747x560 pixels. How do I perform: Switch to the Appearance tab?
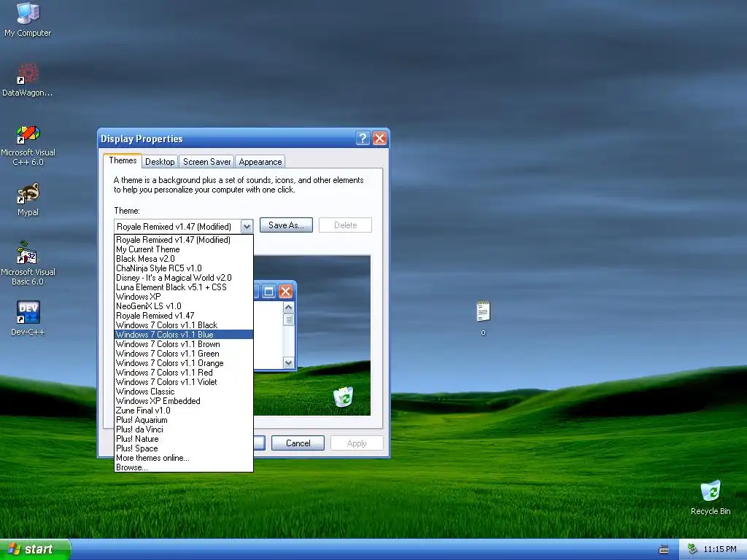(260, 162)
